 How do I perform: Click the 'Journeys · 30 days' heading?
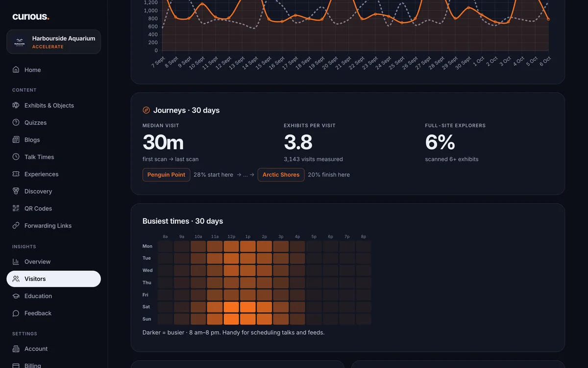pos(186,110)
